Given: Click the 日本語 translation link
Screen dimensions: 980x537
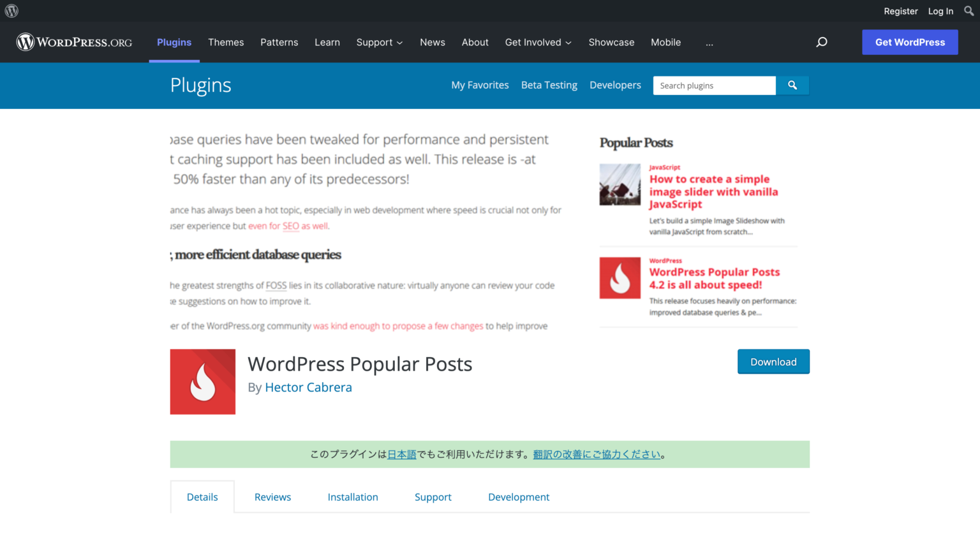Looking at the screenshot, I should (402, 454).
